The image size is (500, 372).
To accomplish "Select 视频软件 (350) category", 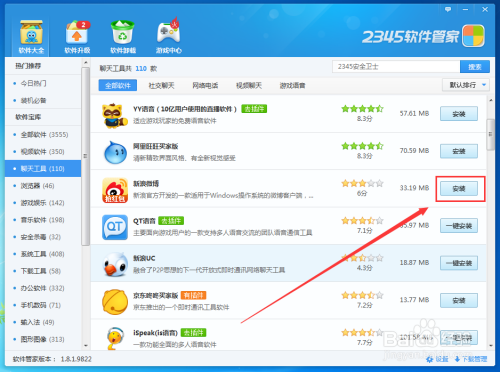I will tap(43, 152).
